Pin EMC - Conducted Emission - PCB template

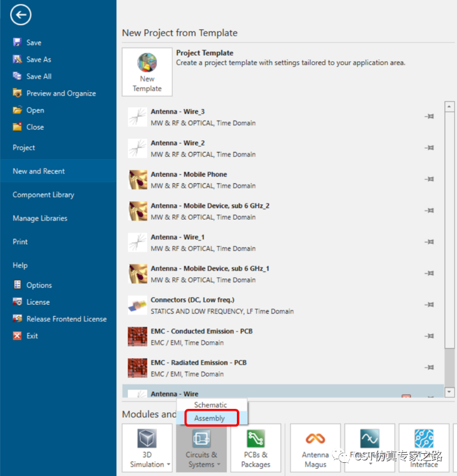tap(429, 336)
